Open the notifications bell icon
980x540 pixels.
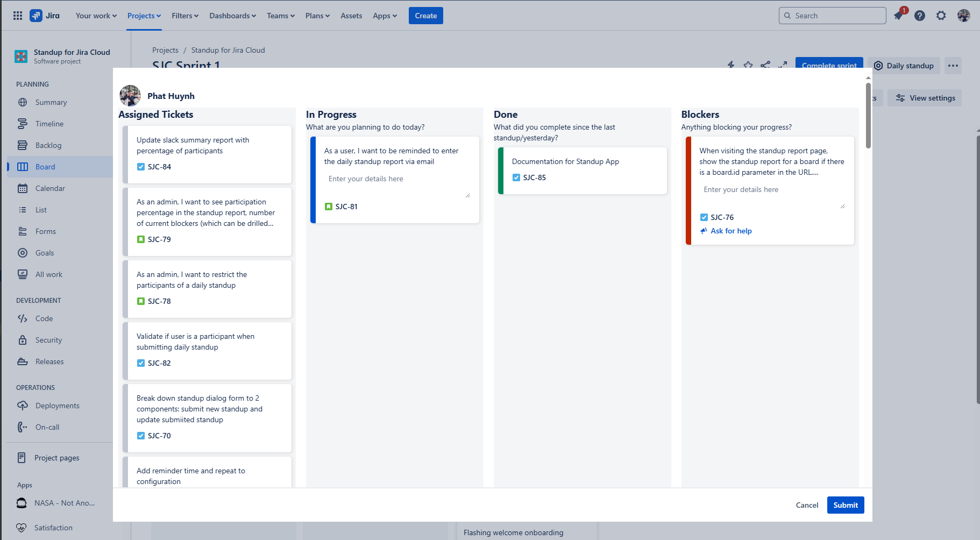point(899,16)
